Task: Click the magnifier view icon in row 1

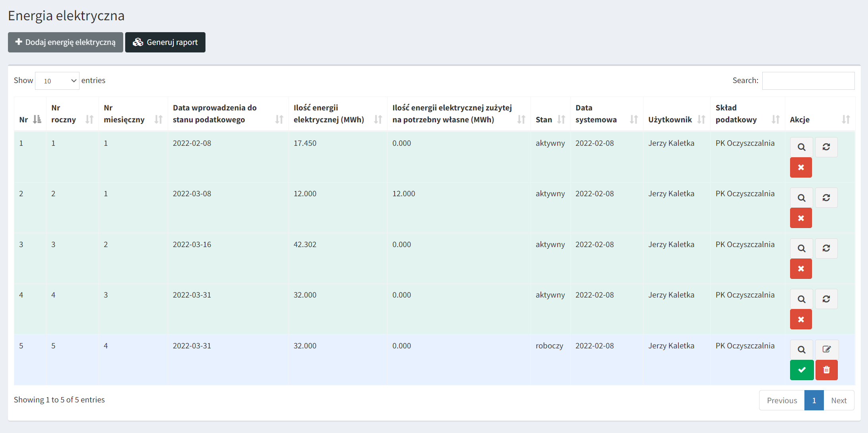Action: (801, 147)
